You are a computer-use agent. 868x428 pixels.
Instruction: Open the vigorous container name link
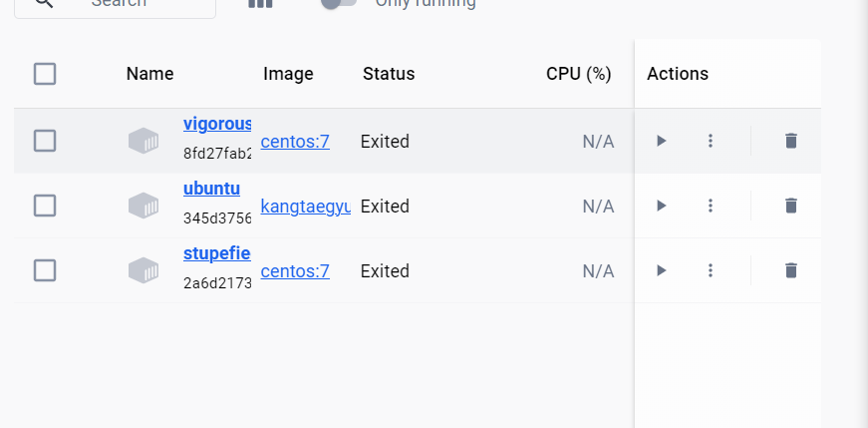tap(217, 124)
